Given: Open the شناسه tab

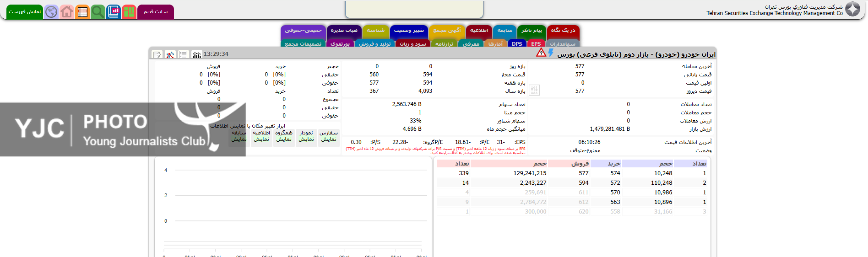Looking at the screenshot, I should point(375,32).
